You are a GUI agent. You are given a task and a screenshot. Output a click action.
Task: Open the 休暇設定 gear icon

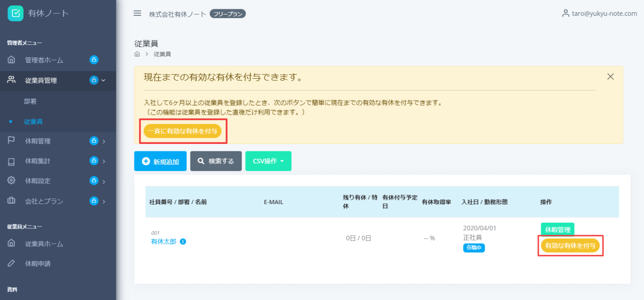click(x=11, y=181)
